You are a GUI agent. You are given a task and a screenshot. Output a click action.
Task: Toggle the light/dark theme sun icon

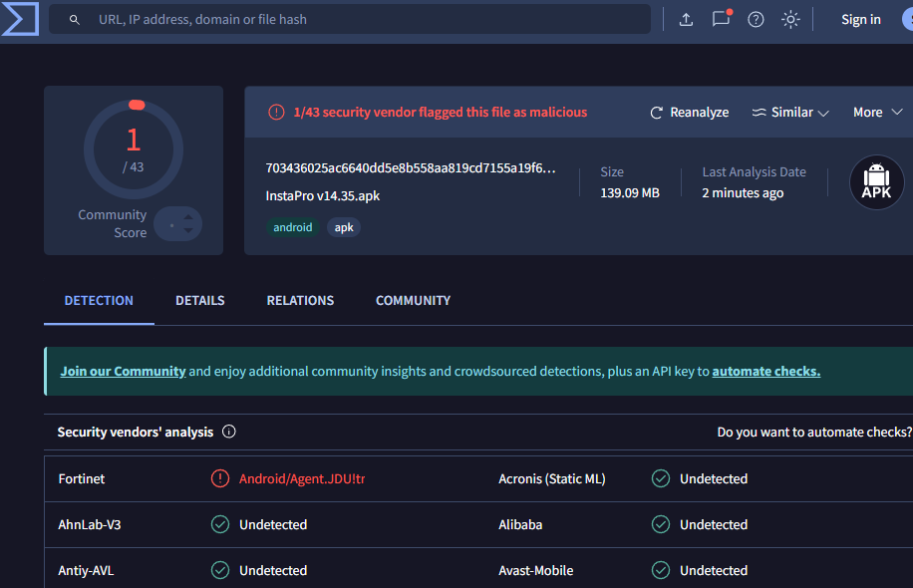790,19
